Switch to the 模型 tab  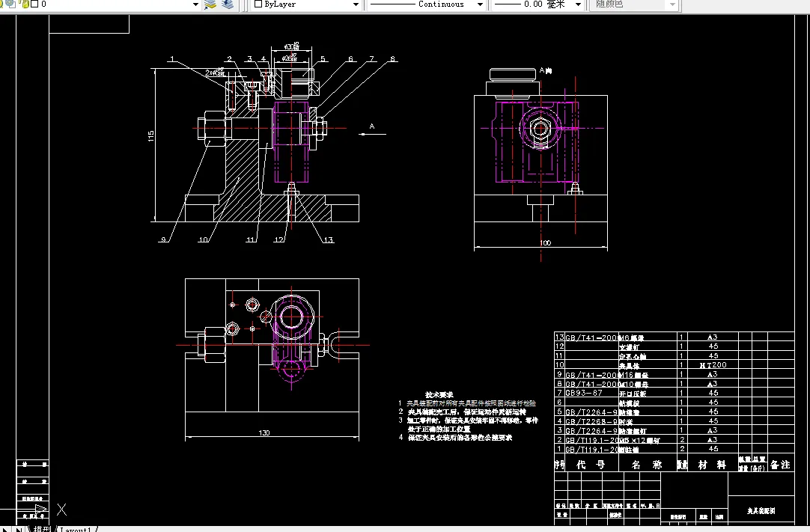[43, 529]
